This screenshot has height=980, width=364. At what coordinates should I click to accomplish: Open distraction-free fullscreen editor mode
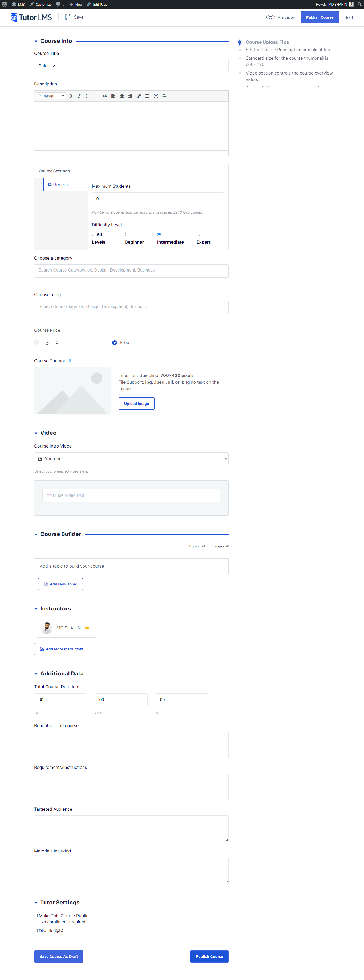click(156, 96)
